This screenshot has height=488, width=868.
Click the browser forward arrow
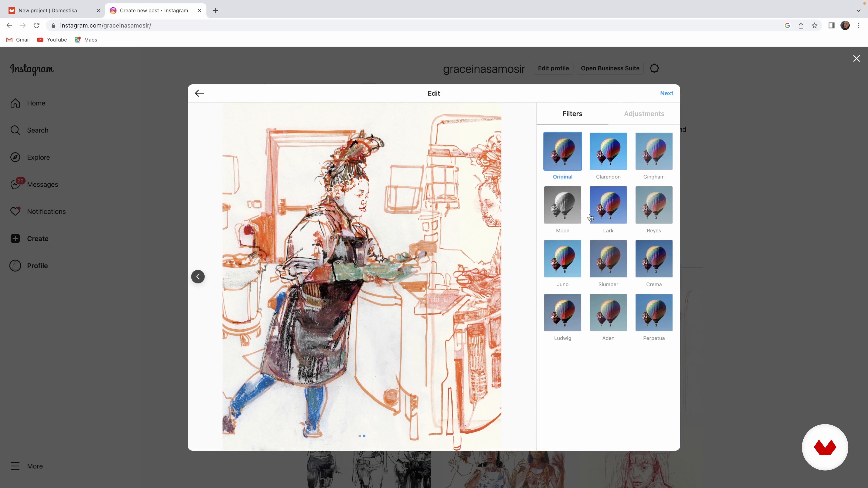[23, 25]
